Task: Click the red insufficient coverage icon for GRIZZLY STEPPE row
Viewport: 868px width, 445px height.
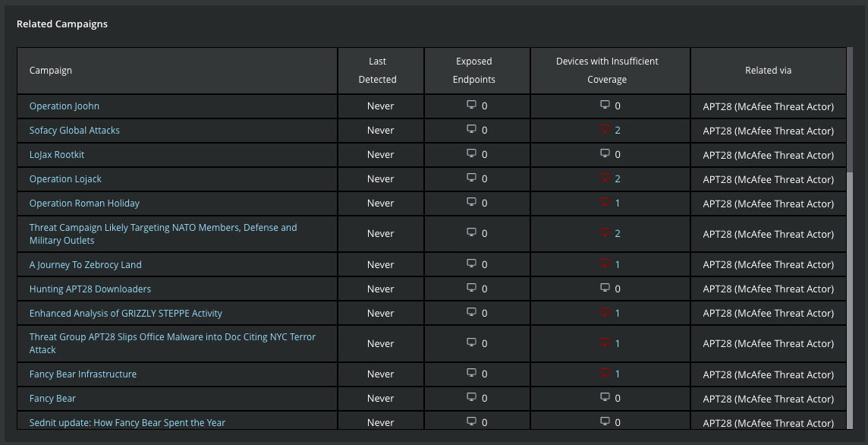Action: point(605,313)
